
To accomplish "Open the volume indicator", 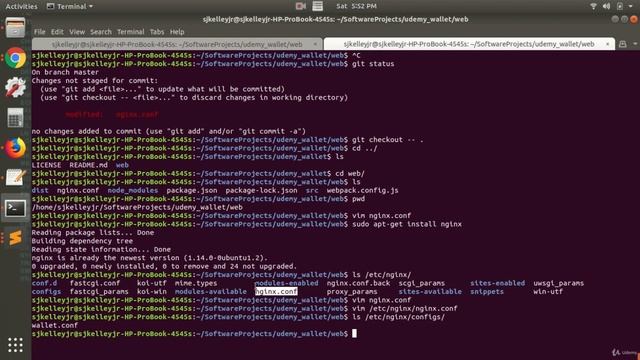I will (x=607, y=6).
